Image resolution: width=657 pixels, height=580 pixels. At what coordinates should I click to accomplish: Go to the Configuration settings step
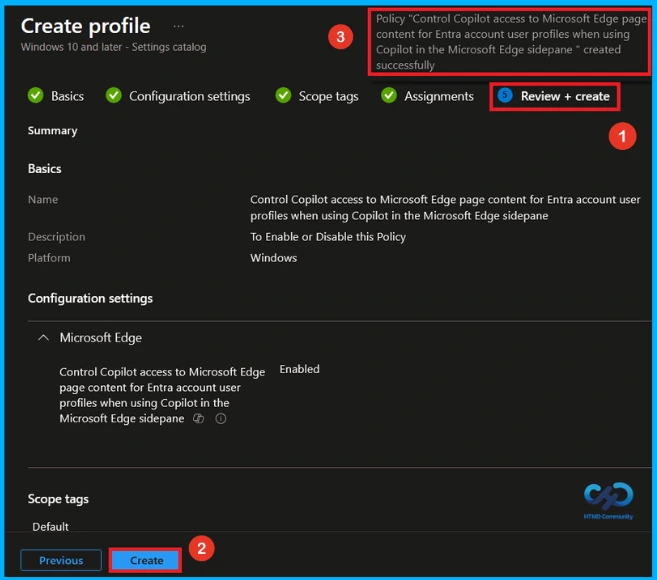189,96
